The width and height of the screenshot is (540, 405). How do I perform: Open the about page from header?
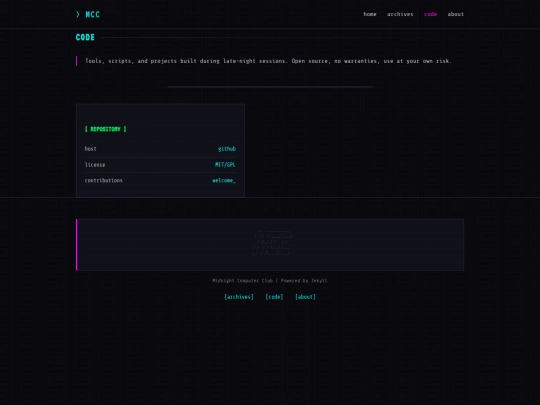pyautogui.click(x=456, y=14)
